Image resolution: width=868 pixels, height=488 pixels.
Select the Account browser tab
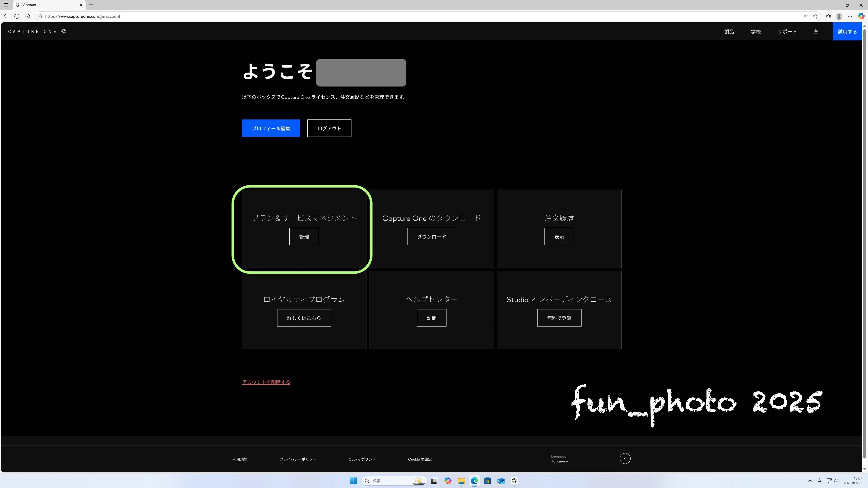click(x=49, y=5)
